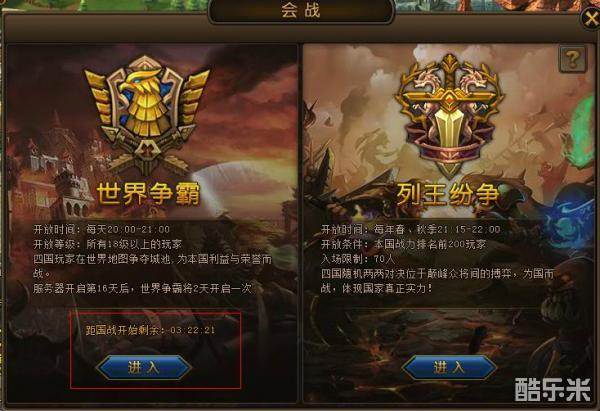The height and width of the screenshot is (411, 600).
Task: Select the 会战 title tab
Action: coord(301,11)
